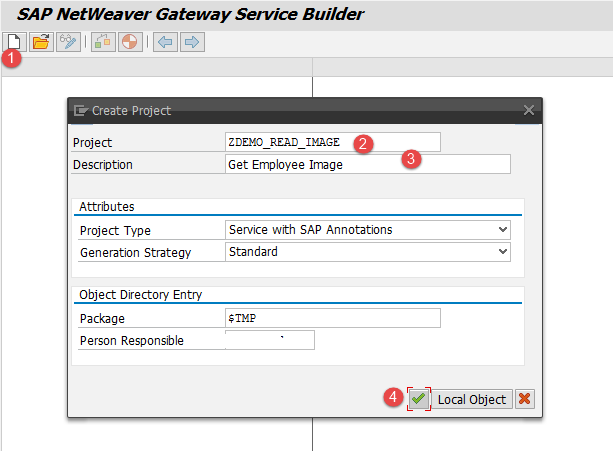
Task: Click the Person Responsible input field
Action: point(270,341)
